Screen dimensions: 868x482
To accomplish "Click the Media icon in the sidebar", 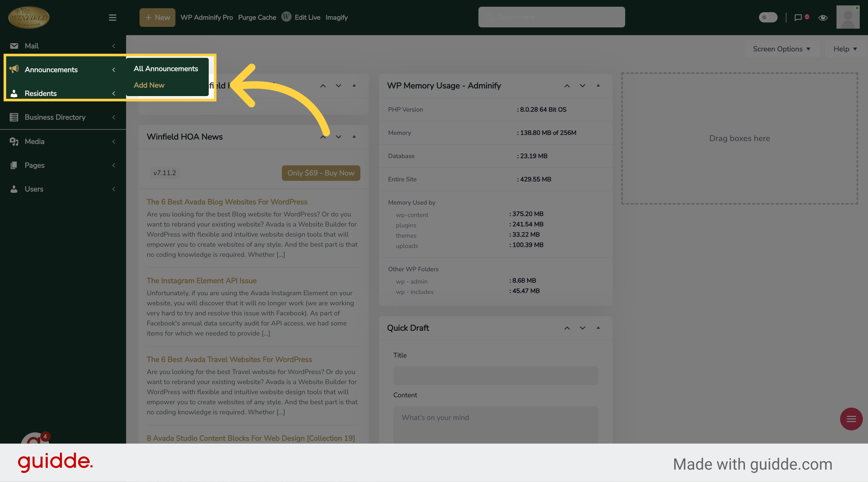I will coord(14,142).
